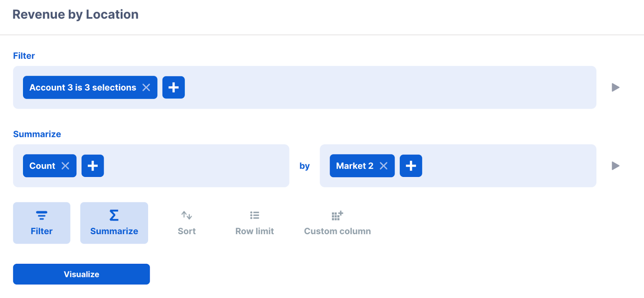Screen dimensions: 644x298
Task: Add another grouping after Market 2
Action: click(411, 166)
